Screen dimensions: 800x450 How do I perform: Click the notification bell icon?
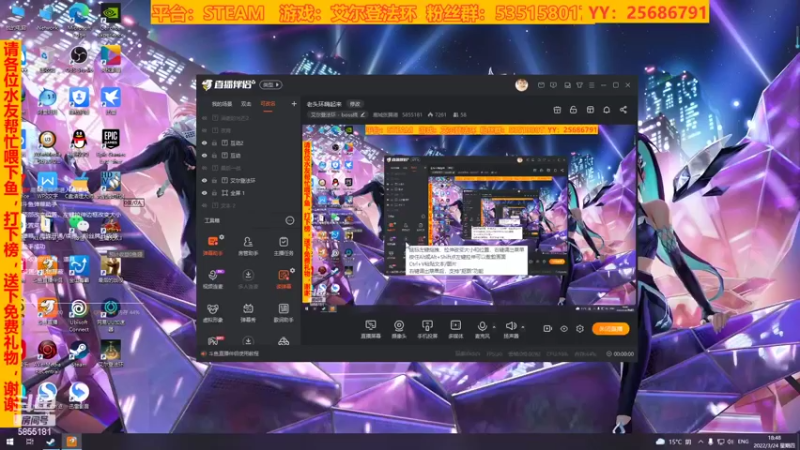click(x=607, y=110)
